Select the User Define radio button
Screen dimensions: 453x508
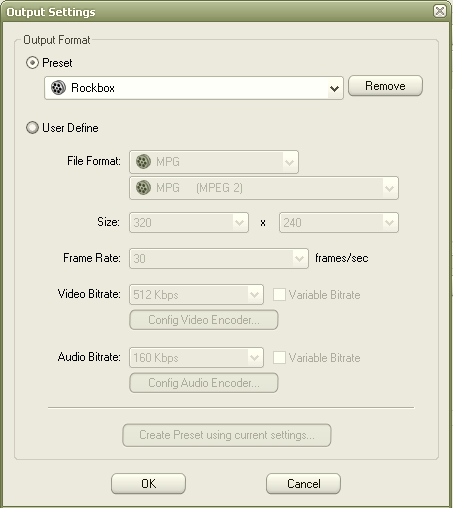coord(32,128)
